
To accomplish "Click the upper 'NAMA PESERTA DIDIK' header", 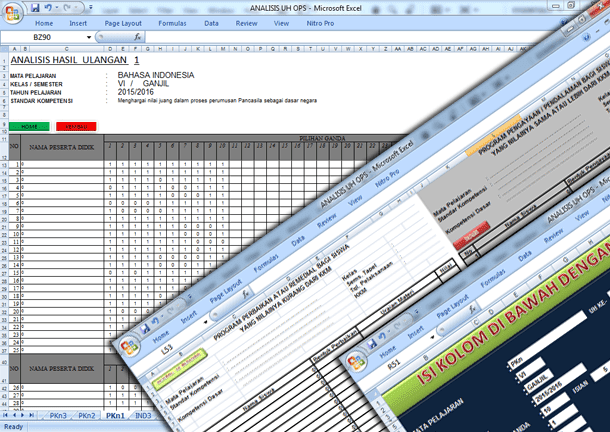I will [61, 148].
